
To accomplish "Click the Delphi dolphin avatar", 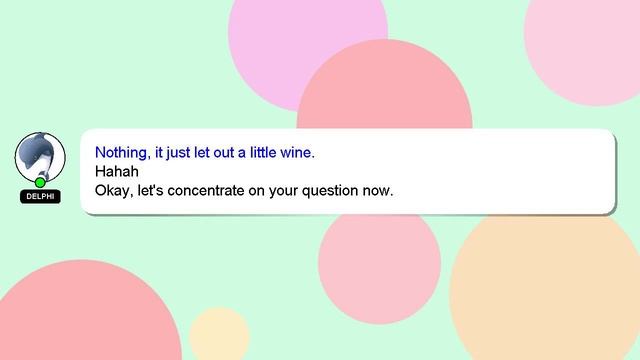I will point(40,158).
